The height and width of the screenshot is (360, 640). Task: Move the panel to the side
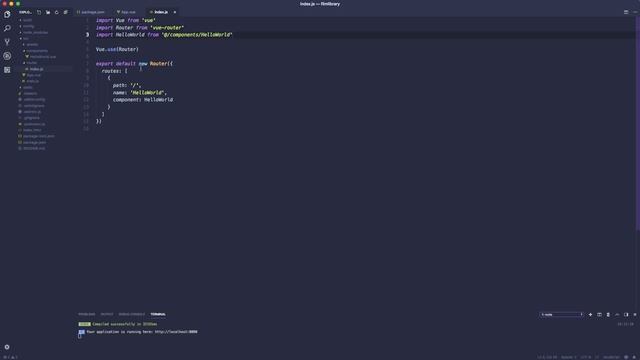coord(626,315)
